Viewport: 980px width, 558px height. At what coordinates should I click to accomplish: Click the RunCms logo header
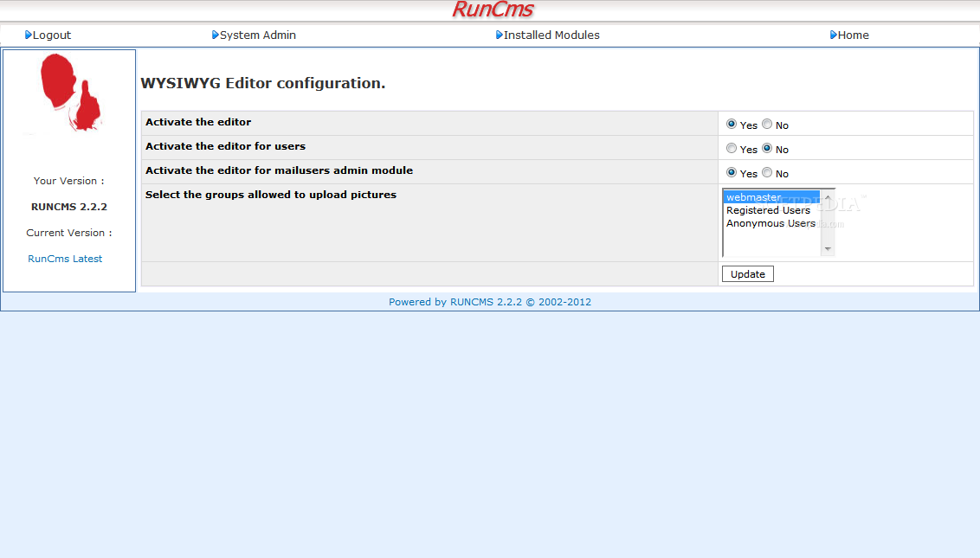pyautogui.click(x=493, y=10)
